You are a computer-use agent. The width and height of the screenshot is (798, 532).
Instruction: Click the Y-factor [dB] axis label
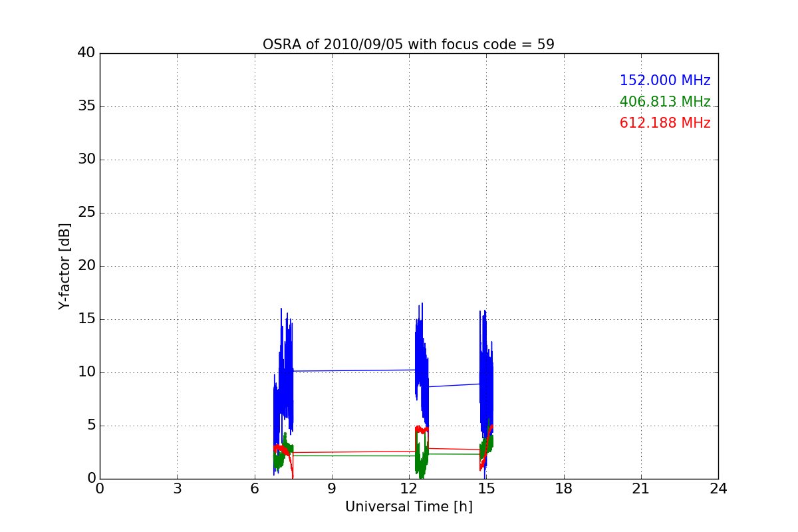click(x=65, y=266)
